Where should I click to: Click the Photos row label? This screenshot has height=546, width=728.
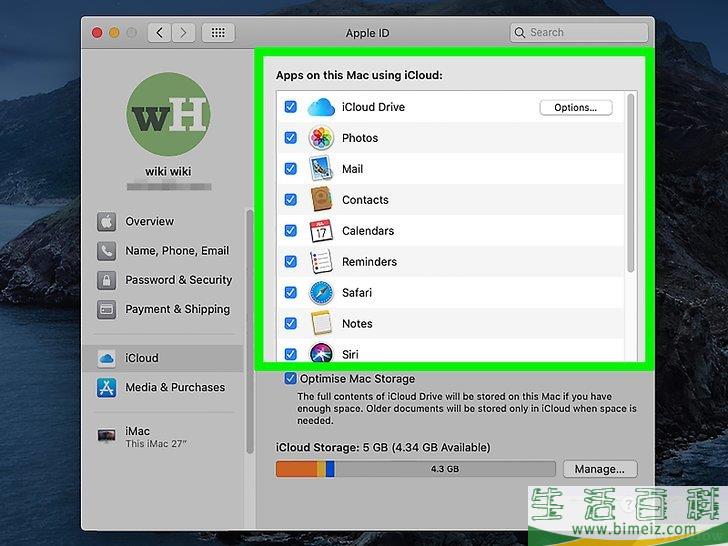(360, 138)
